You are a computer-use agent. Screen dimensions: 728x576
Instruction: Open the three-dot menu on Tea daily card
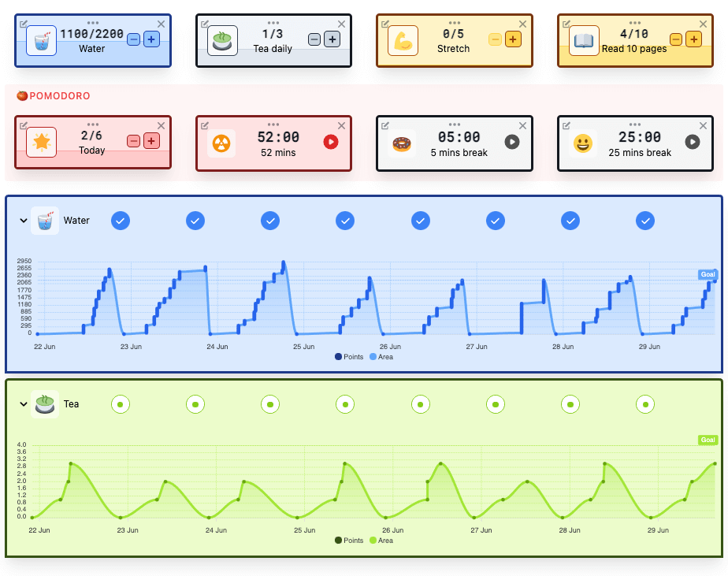(273, 22)
